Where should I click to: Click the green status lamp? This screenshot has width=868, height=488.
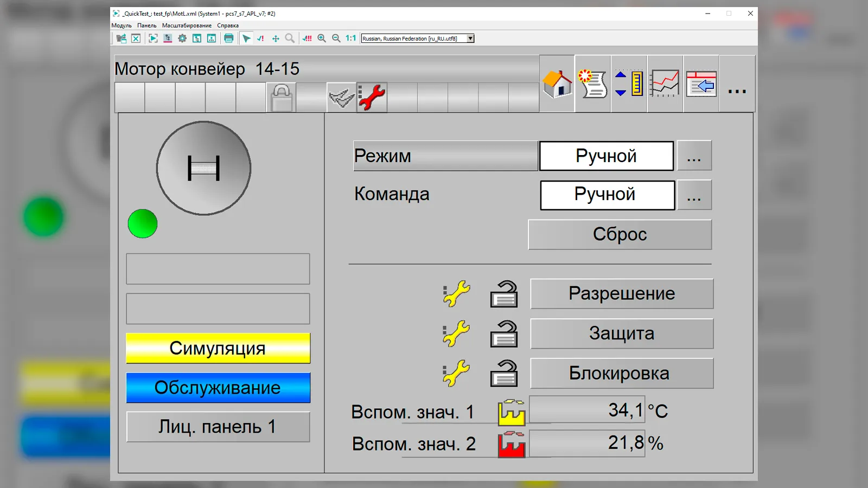coord(143,223)
